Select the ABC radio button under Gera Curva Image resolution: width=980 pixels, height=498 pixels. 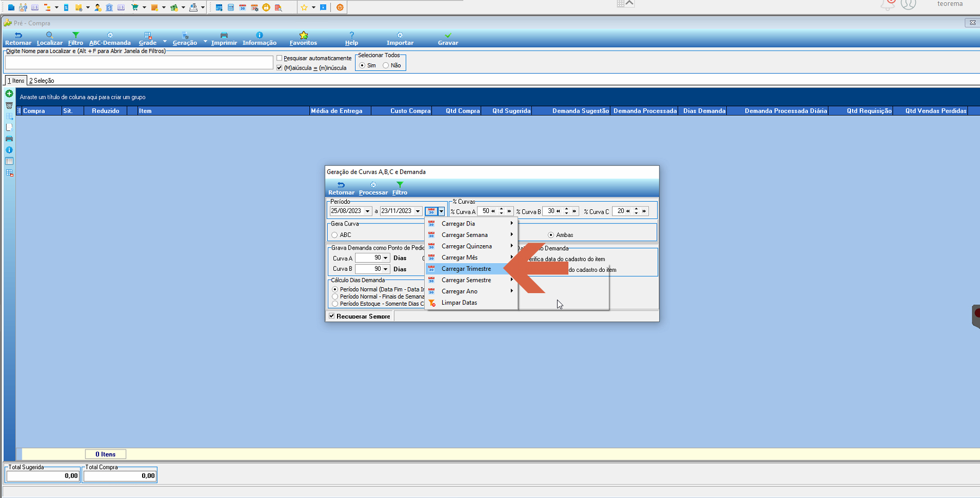pos(334,235)
